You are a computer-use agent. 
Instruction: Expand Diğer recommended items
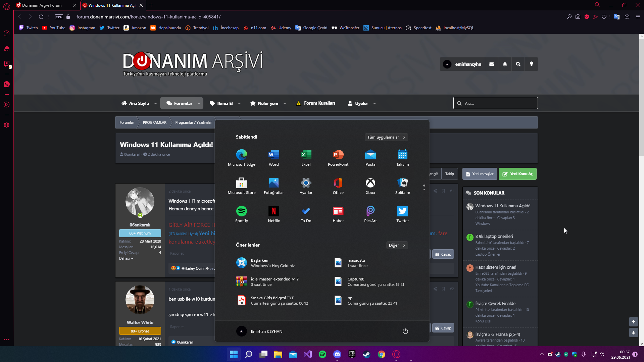[397, 245]
